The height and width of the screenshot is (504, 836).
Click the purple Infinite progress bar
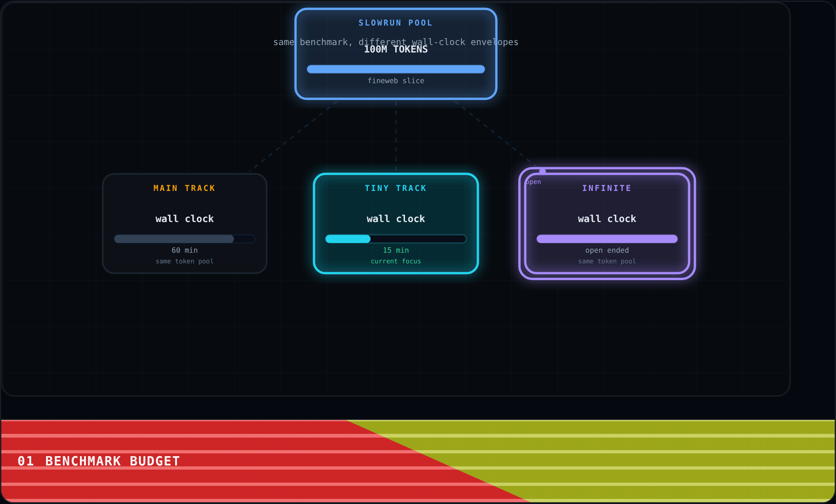(x=607, y=239)
